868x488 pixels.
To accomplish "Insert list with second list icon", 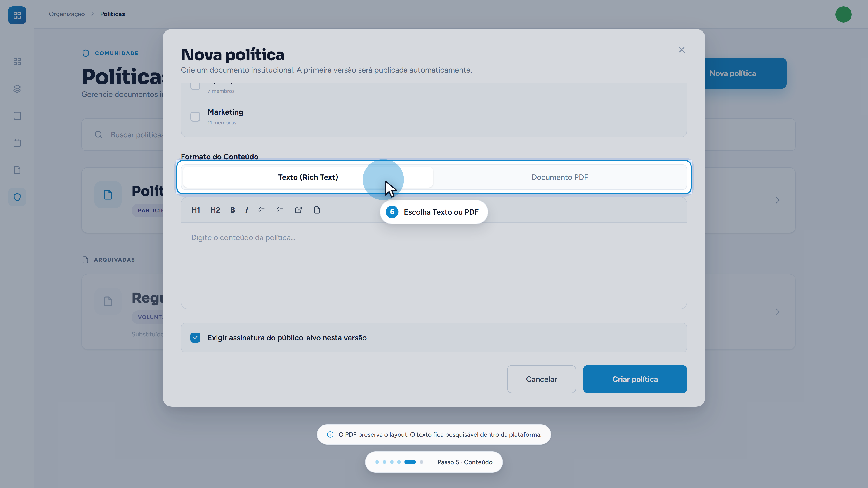I will coord(280,210).
